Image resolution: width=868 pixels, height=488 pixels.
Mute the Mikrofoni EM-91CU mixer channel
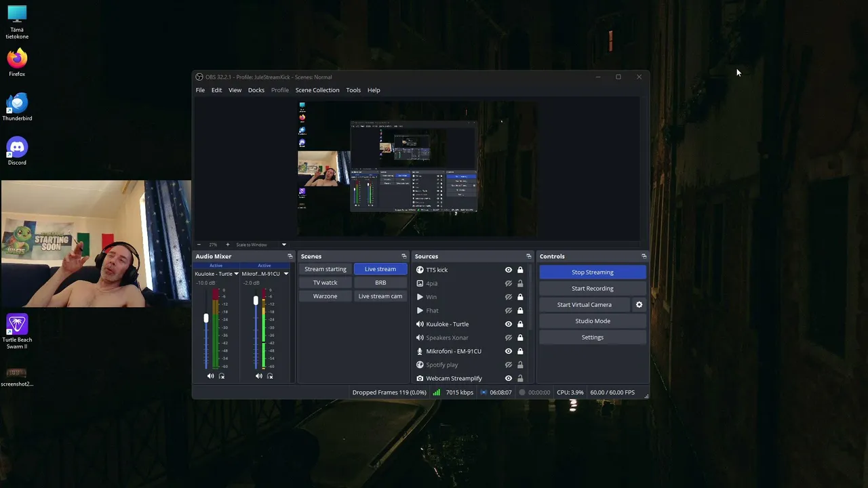coord(258,375)
